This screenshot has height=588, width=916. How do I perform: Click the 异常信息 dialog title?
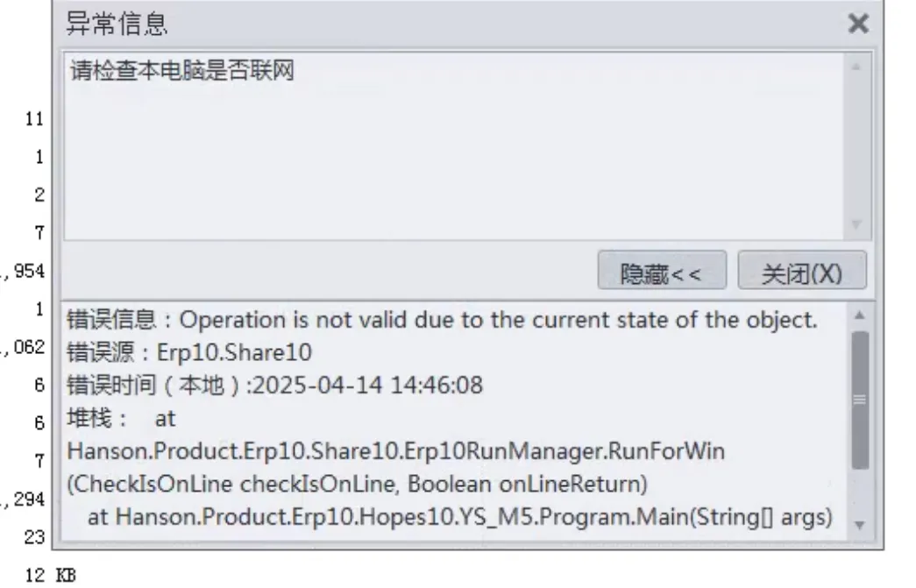click(x=117, y=25)
